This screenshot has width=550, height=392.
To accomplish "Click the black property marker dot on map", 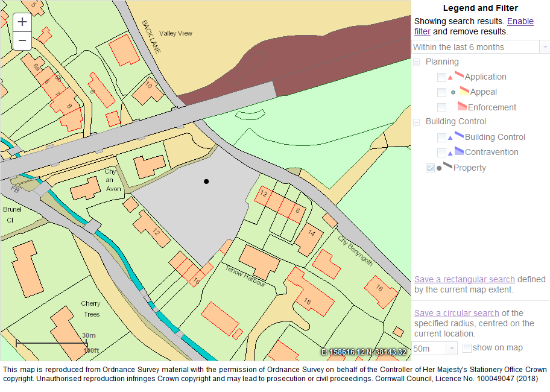I will (x=206, y=181).
